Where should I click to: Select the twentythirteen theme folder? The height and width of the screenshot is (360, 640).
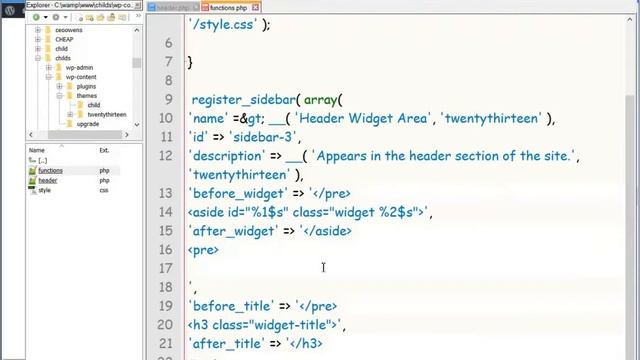coord(107,115)
